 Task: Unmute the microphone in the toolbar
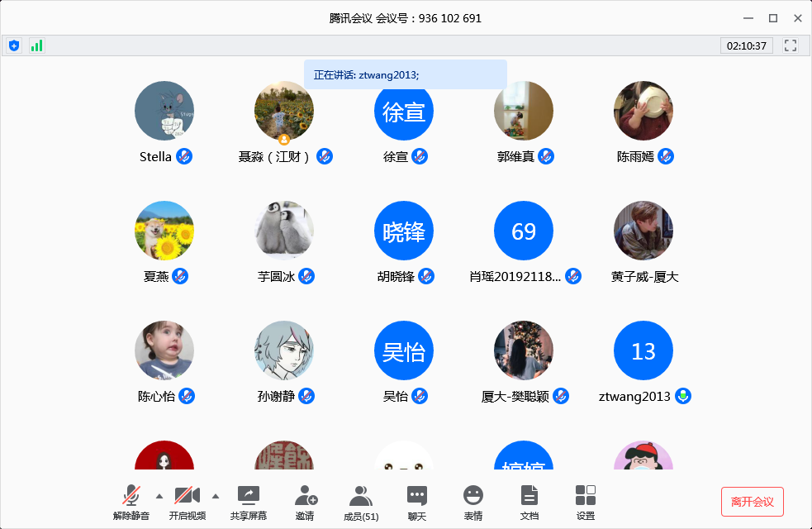click(131, 502)
